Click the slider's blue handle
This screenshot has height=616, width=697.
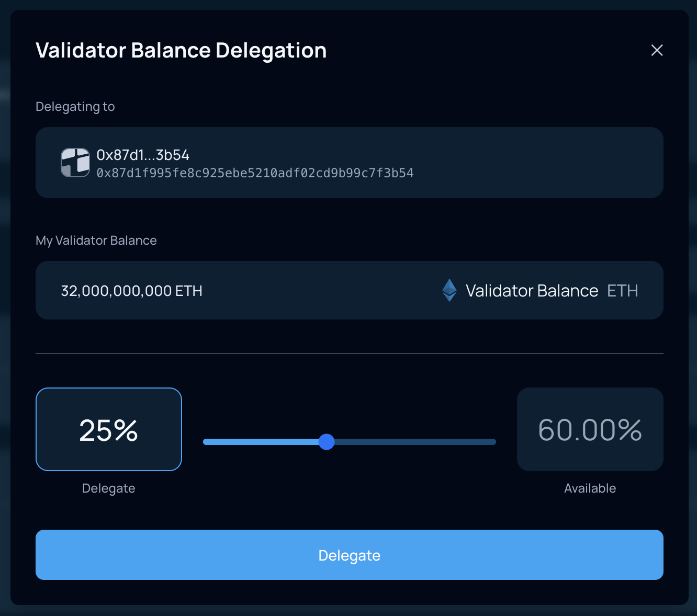click(327, 442)
